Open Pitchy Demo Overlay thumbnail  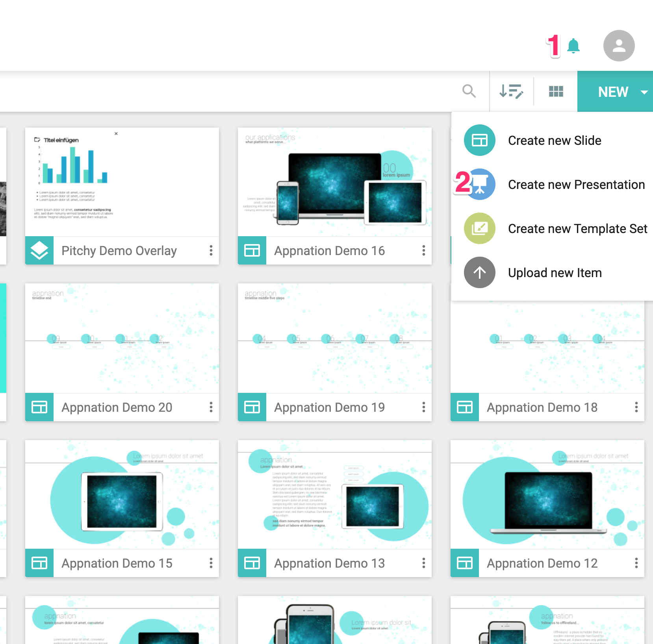122,182
